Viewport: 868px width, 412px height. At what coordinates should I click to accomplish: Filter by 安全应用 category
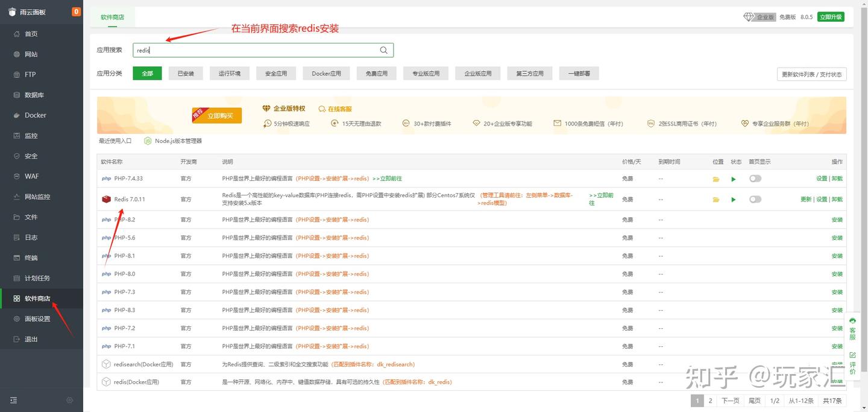276,74
